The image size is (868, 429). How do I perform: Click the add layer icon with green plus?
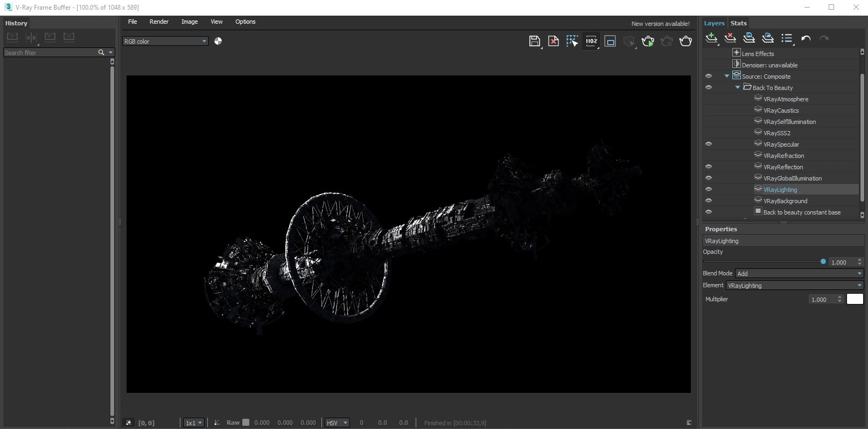click(x=711, y=38)
